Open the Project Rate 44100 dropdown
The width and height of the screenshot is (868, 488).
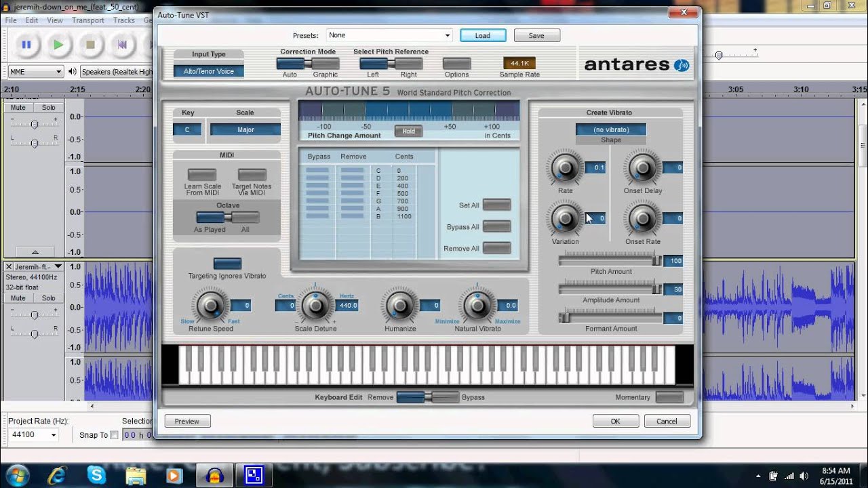[34, 434]
